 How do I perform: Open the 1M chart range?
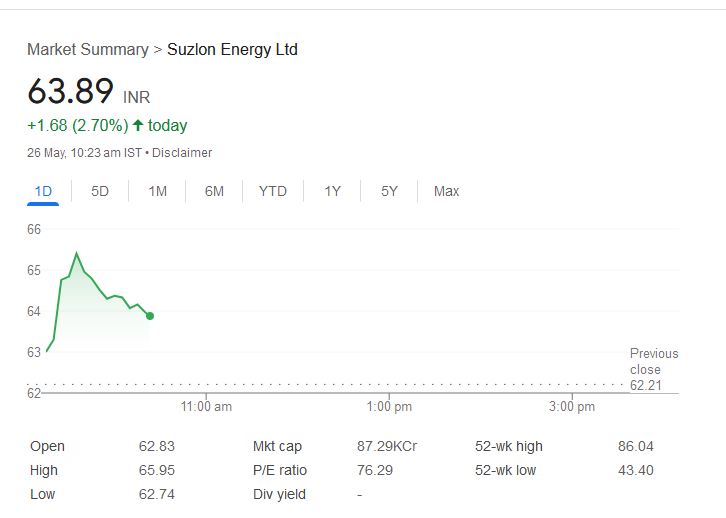coord(157,191)
